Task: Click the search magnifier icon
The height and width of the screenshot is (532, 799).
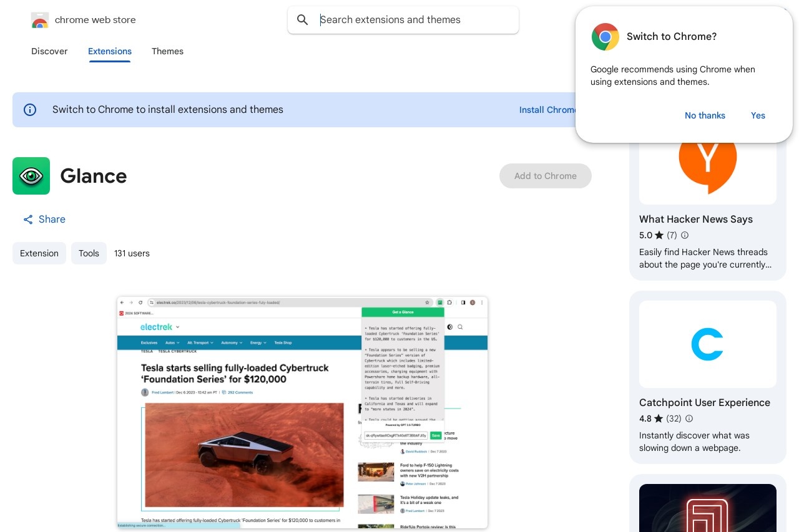Action: coord(303,20)
